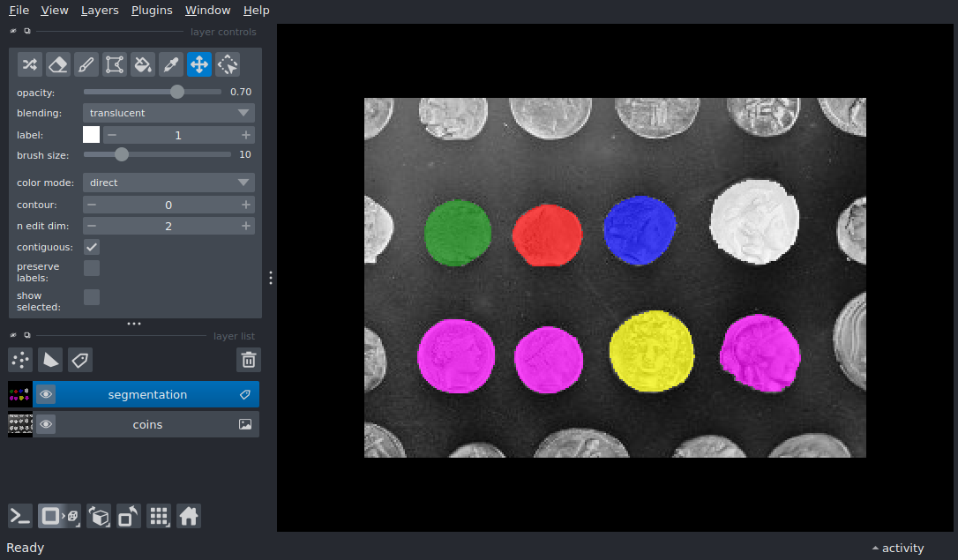Open the Layers menu

[99, 11]
